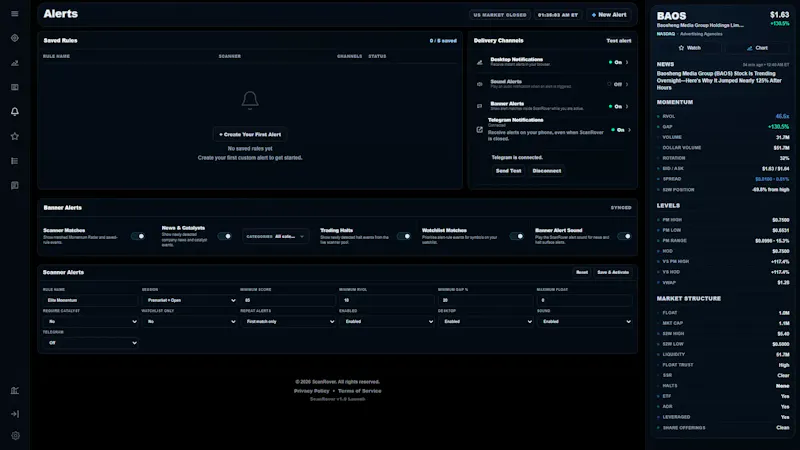The image size is (800, 450).
Task: Click the Disconnect Telegram button
Action: tap(546, 171)
